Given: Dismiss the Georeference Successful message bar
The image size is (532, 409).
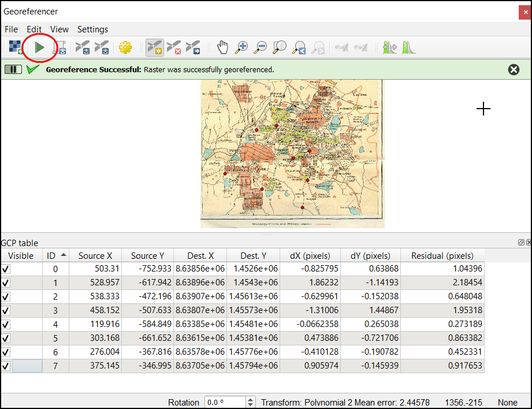Looking at the screenshot, I should (x=514, y=69).
